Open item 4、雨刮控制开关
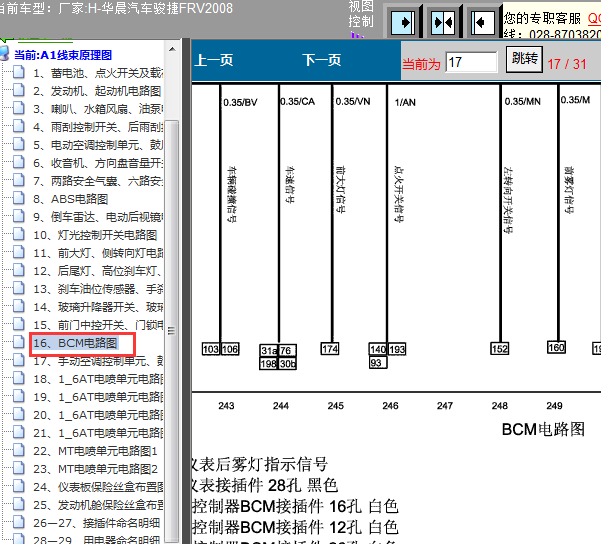601x544 pixels. tap(98, 127)
